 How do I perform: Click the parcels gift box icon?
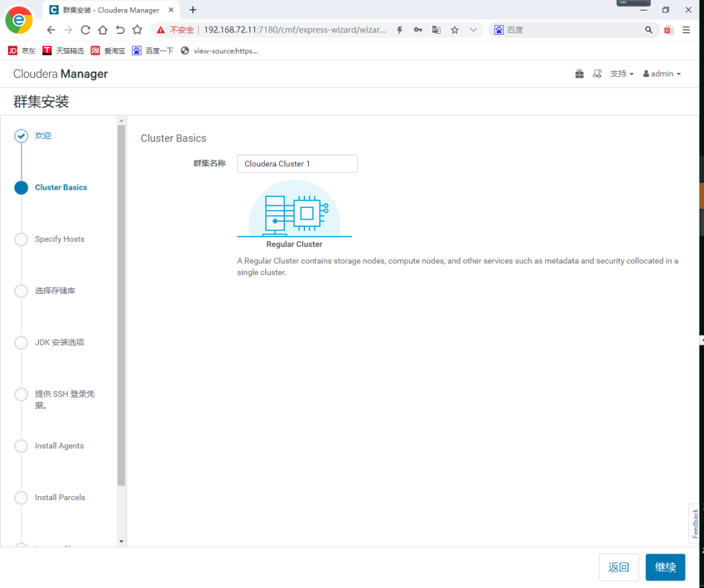coord(579,74)
